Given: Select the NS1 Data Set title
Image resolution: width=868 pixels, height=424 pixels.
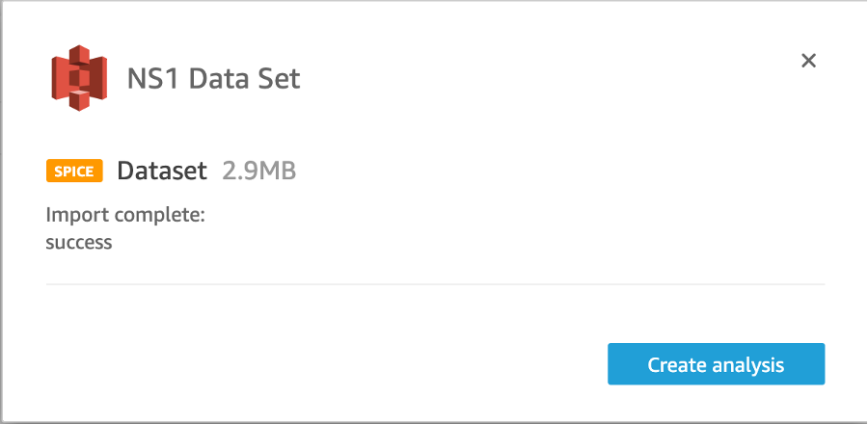Looking at the screenshot, I should [x=214, y=78].
